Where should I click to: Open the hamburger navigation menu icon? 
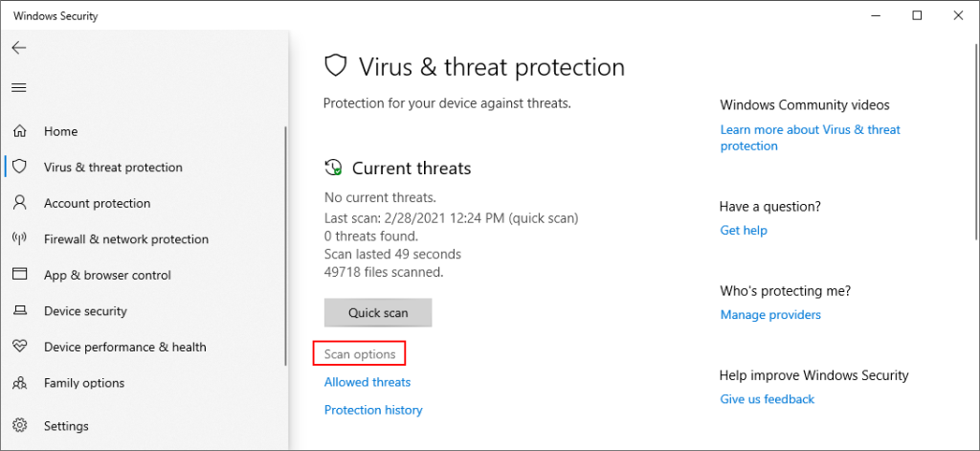tap(19, 87)
